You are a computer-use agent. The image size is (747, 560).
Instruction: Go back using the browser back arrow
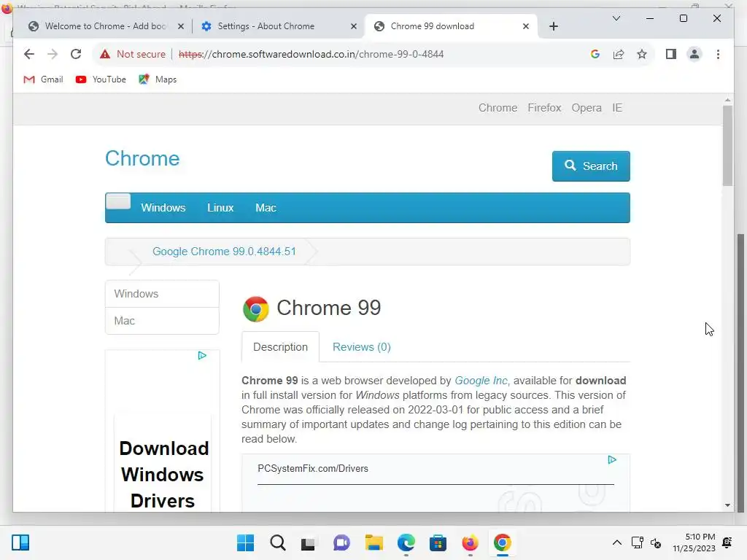point(29,54)
